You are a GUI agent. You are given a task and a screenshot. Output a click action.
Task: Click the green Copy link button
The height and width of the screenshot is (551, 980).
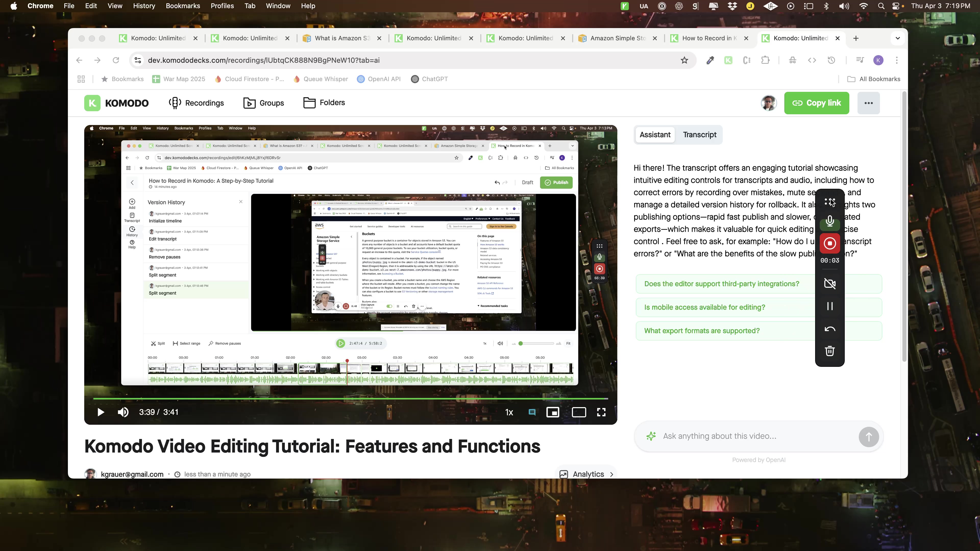(x=816, y=103)
